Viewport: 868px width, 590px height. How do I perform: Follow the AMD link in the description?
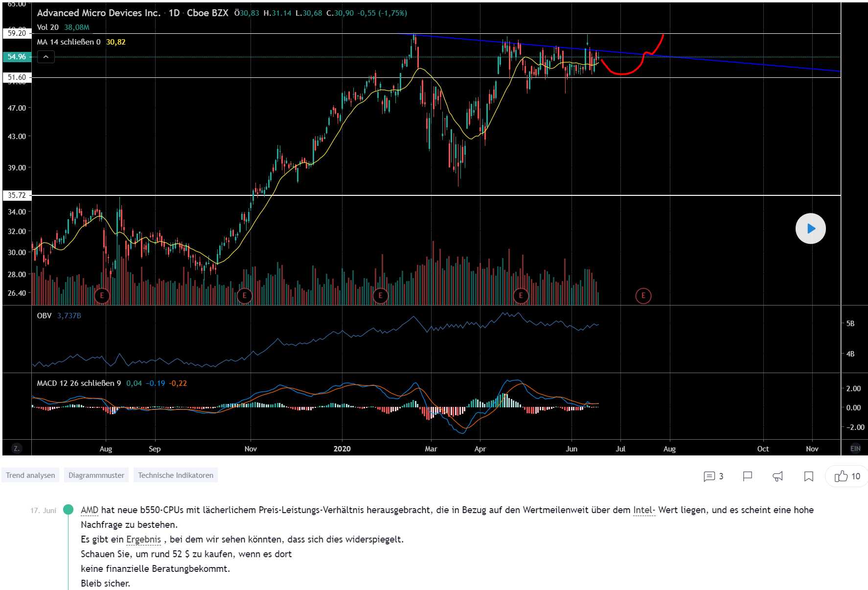point(90,510)
